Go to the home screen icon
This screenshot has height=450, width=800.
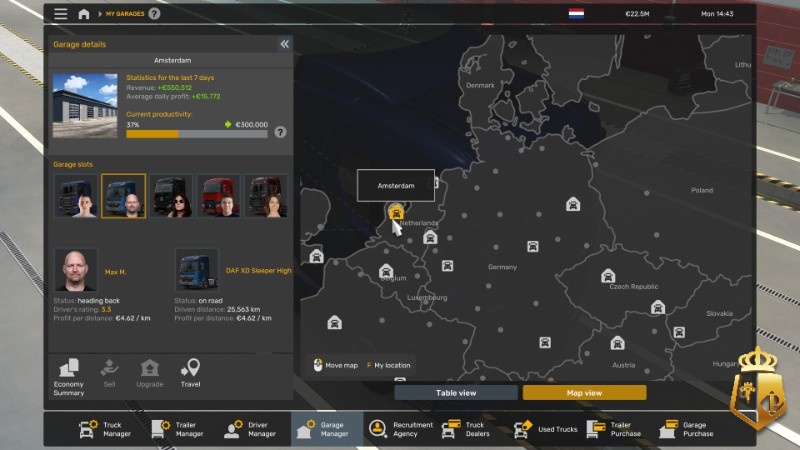[x=84, y=14]
